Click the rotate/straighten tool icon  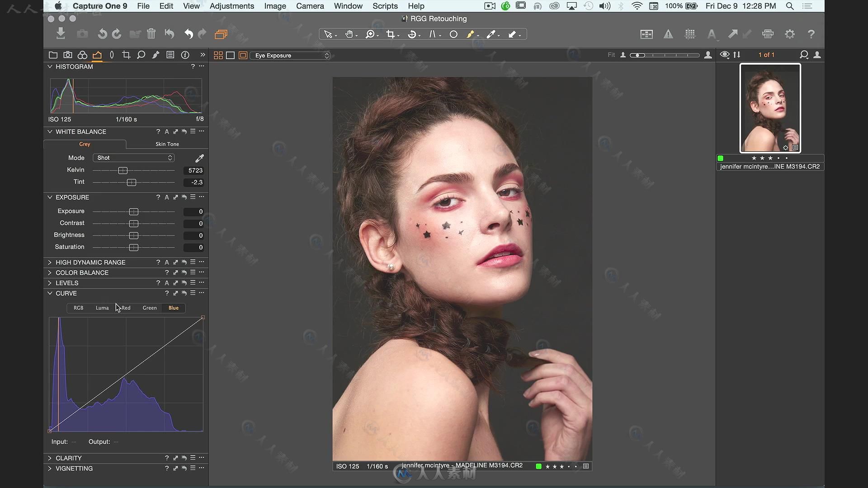414,34
